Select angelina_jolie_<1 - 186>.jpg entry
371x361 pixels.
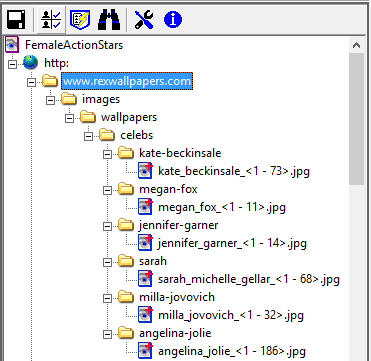(x=231, y=351)
